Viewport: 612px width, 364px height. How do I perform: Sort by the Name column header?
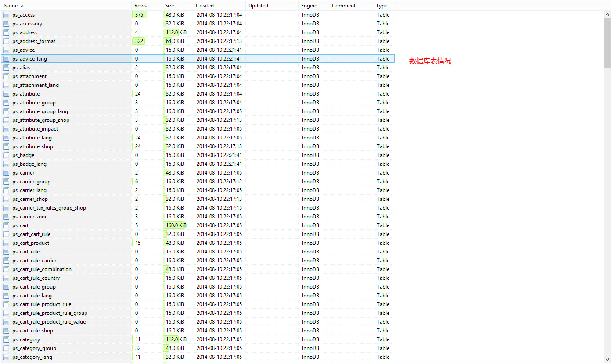click(x=11, y=6)
